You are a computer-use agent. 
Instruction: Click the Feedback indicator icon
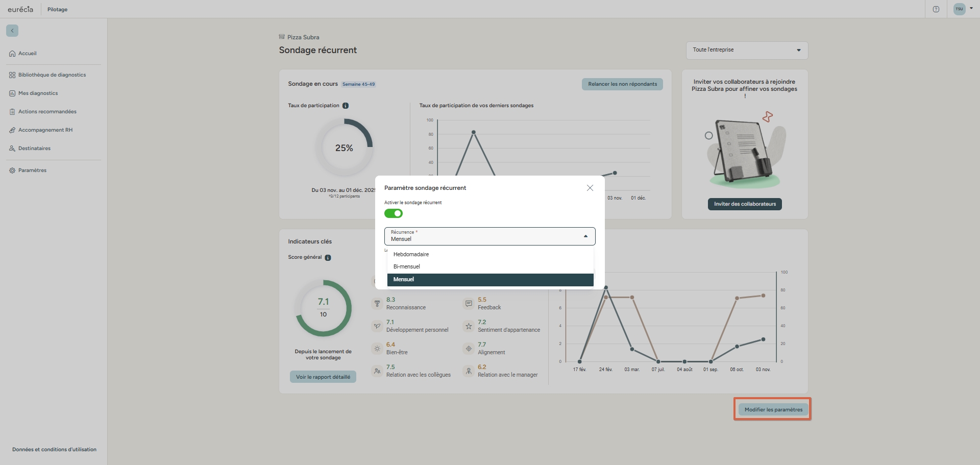point(469,304)
